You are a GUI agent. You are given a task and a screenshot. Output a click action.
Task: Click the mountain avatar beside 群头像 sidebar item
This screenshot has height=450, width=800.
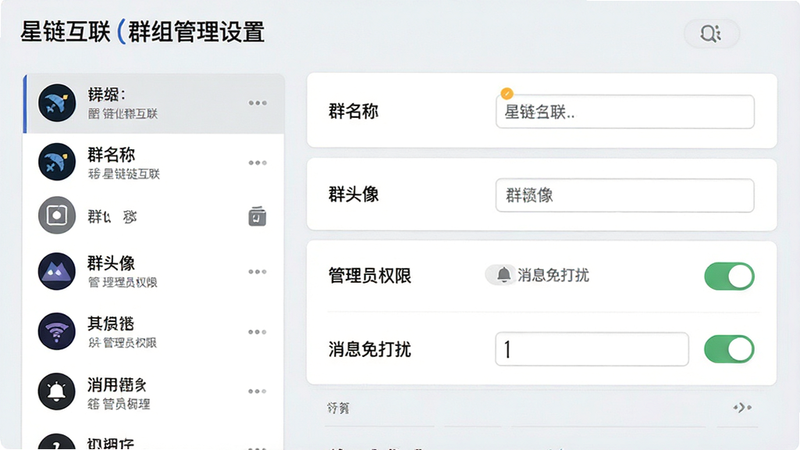coord(57,271)
